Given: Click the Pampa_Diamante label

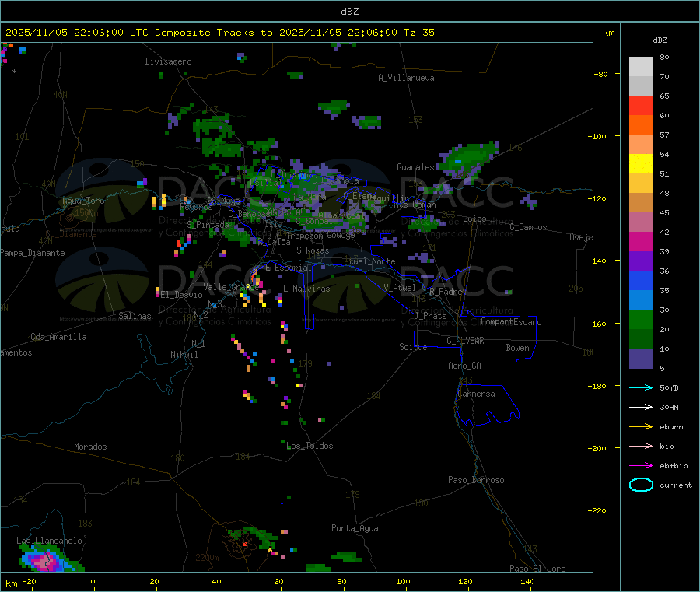Looking at the screenshot, I should tap(33, 253).
